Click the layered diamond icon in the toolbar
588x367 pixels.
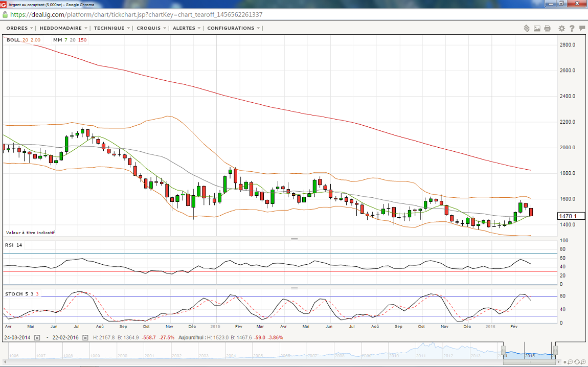[527, 29]
